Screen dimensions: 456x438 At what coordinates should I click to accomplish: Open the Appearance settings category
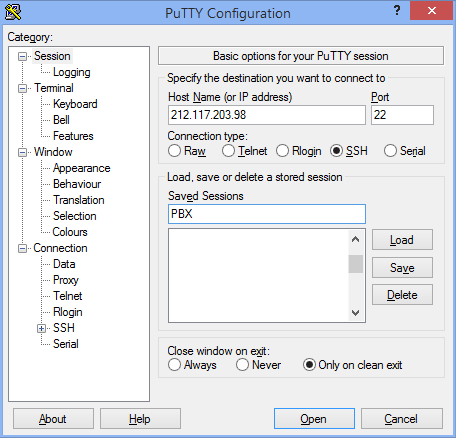pos(82,168)
